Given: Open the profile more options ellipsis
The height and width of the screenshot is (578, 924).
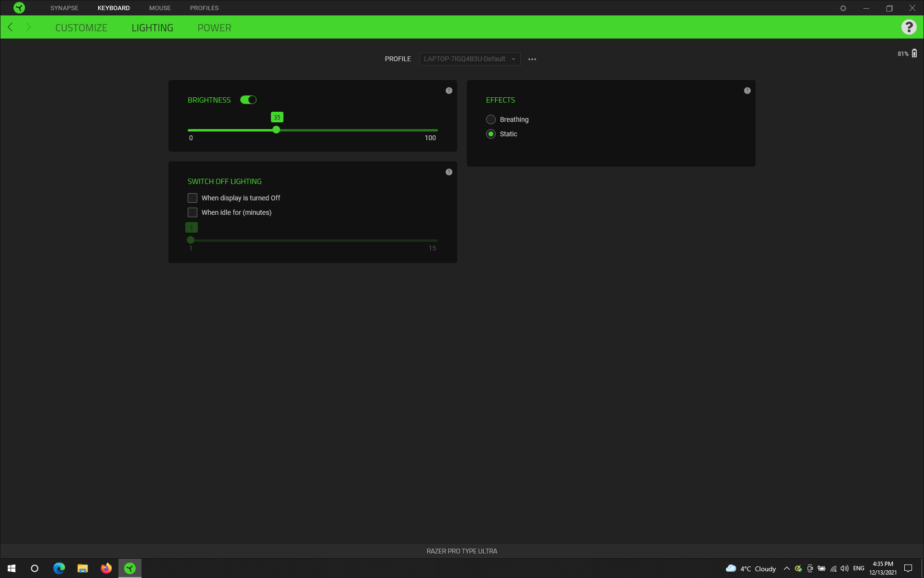Looking at the screenshot, I should (x=532, y=59).
